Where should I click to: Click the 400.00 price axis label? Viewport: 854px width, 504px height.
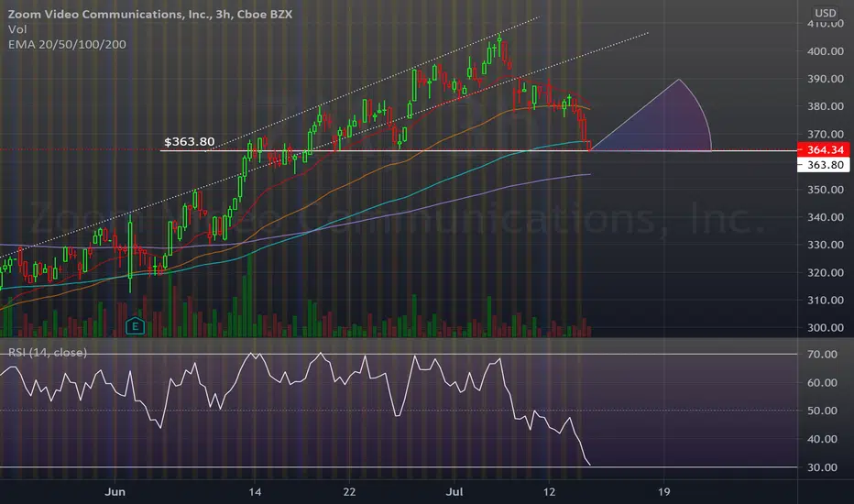point(825,51)
